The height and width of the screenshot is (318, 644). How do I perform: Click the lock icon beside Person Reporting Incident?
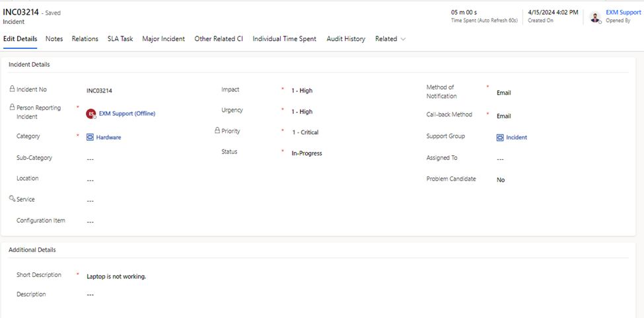[x=11, y=107]
